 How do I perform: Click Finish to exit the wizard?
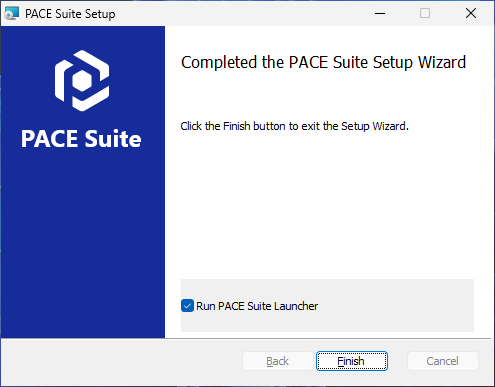click(352, 361)
